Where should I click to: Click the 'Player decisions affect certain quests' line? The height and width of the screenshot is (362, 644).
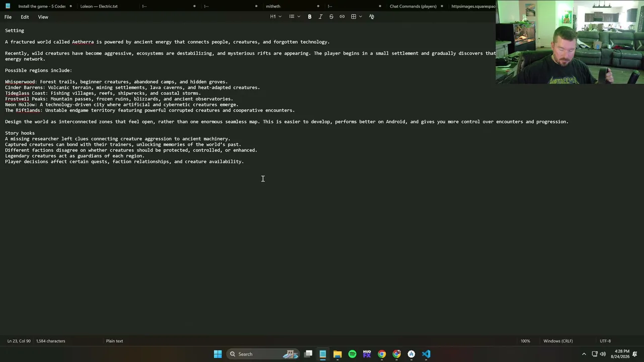pyautogui.click(x=124, y=162)
